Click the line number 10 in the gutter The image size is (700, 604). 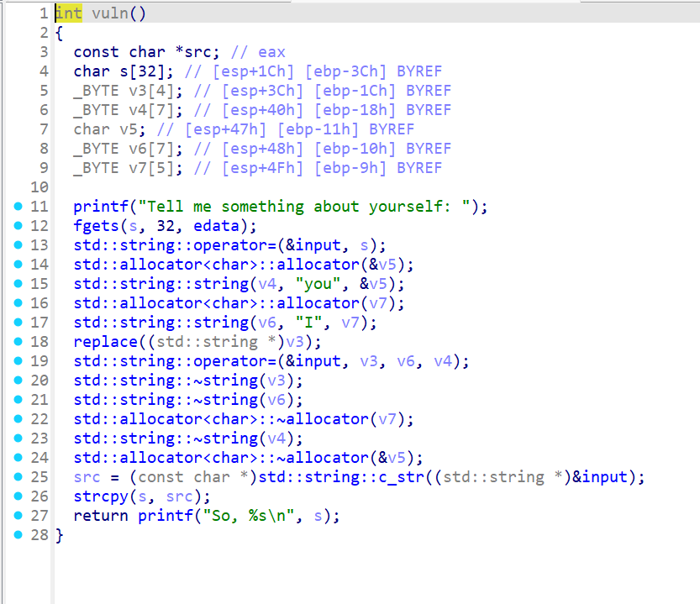click(39, 187)
